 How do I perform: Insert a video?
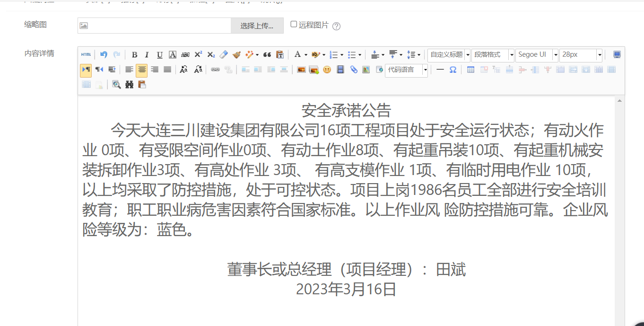(x=340, y=70)
